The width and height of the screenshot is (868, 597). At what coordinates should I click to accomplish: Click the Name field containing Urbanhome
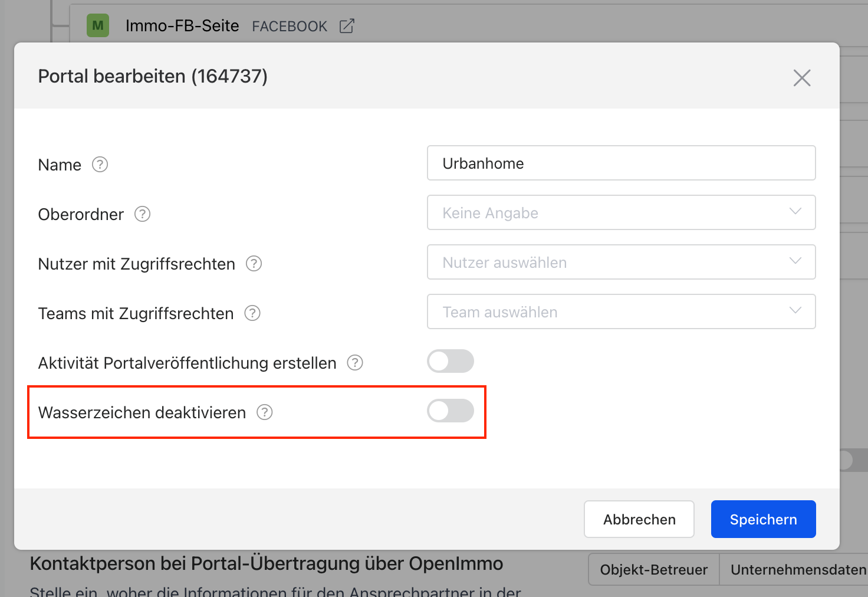[621, 163]
